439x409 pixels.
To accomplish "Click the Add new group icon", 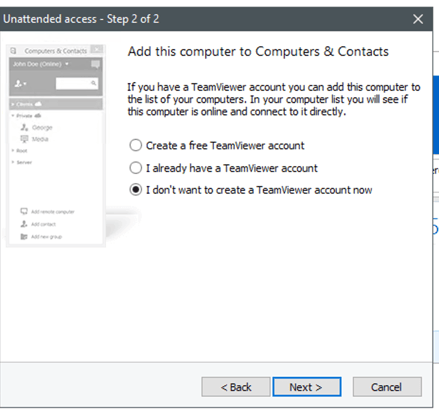I will 24,237.
